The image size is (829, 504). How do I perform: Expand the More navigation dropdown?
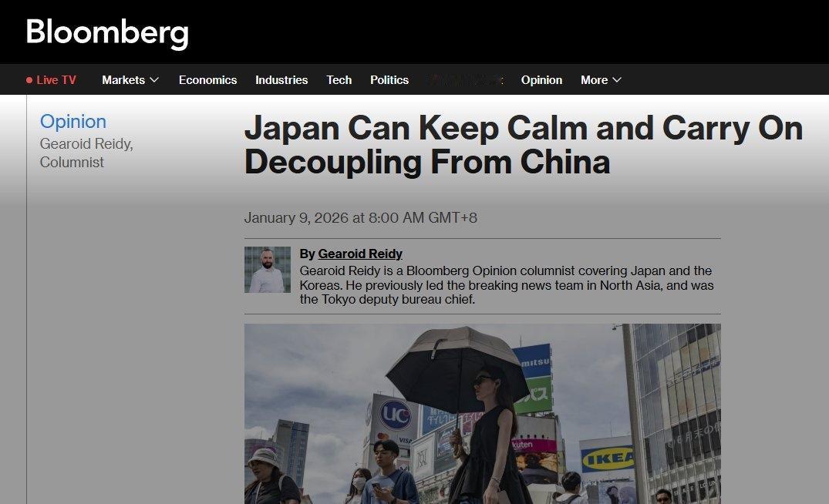(601, 79)
